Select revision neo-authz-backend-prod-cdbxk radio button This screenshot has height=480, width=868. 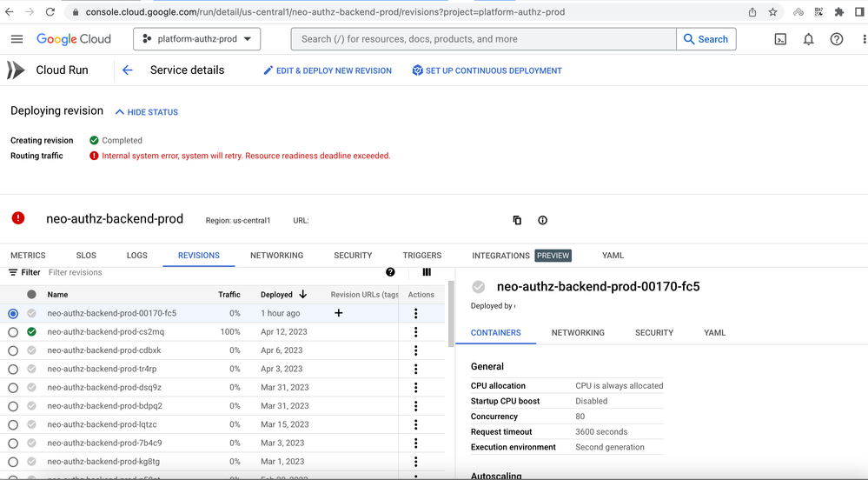(13, 350)
